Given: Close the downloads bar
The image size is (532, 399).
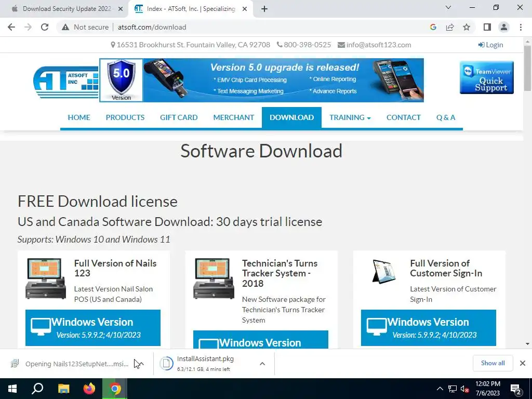Looking at the screenshot, I should tap(523, 363).
